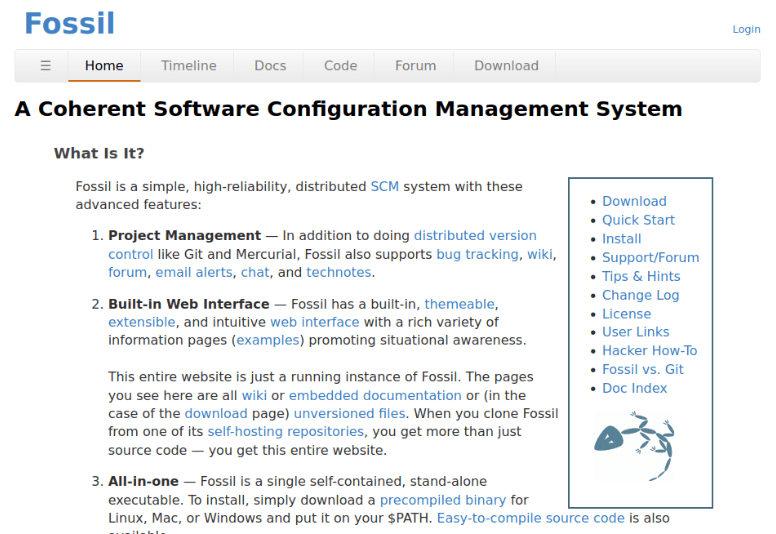Open the Quick Start sidebar link
This screenshot has height=534, width=776.
click(x=638, y=220)
